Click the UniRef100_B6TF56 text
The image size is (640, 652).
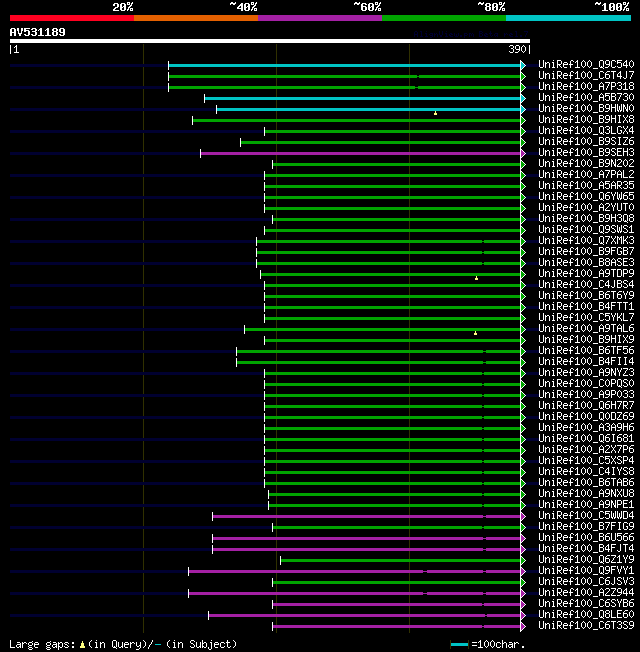[x=586, y=351]
